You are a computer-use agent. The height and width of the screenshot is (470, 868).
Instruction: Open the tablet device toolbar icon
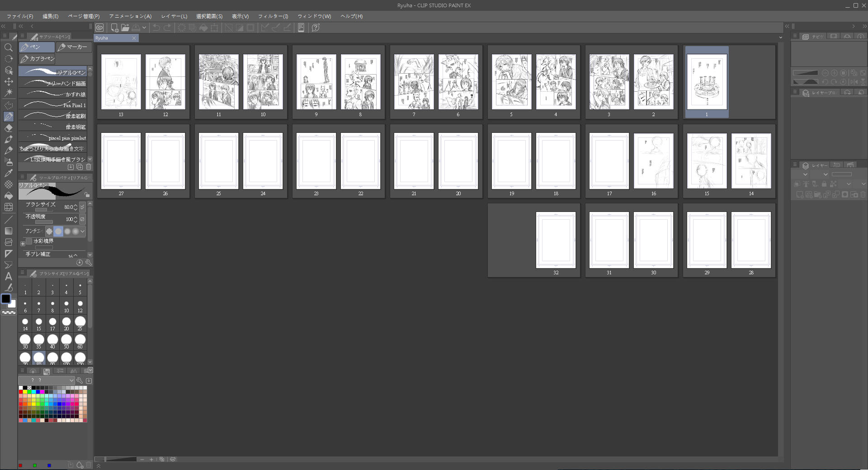click(301, 28)
